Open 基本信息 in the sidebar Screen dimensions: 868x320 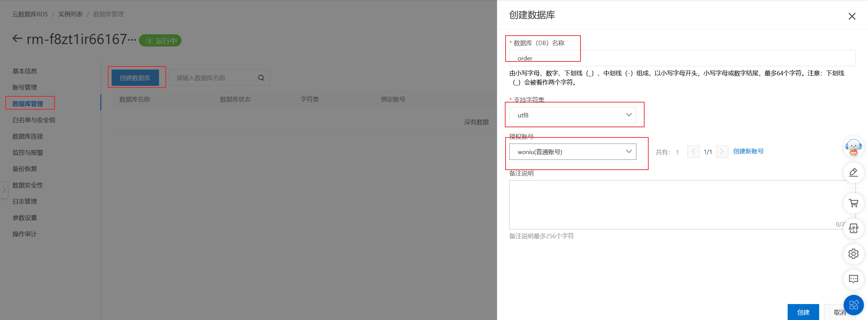[25, 71]
